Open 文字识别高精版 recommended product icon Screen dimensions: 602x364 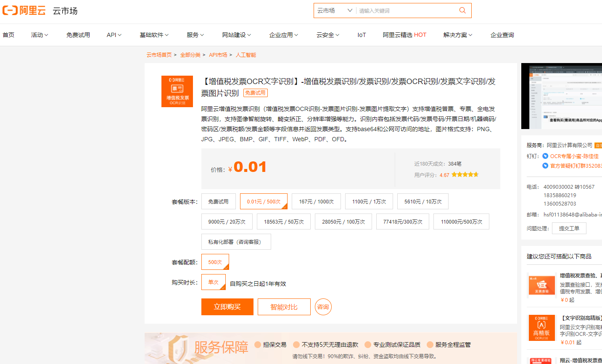(542, 327)
